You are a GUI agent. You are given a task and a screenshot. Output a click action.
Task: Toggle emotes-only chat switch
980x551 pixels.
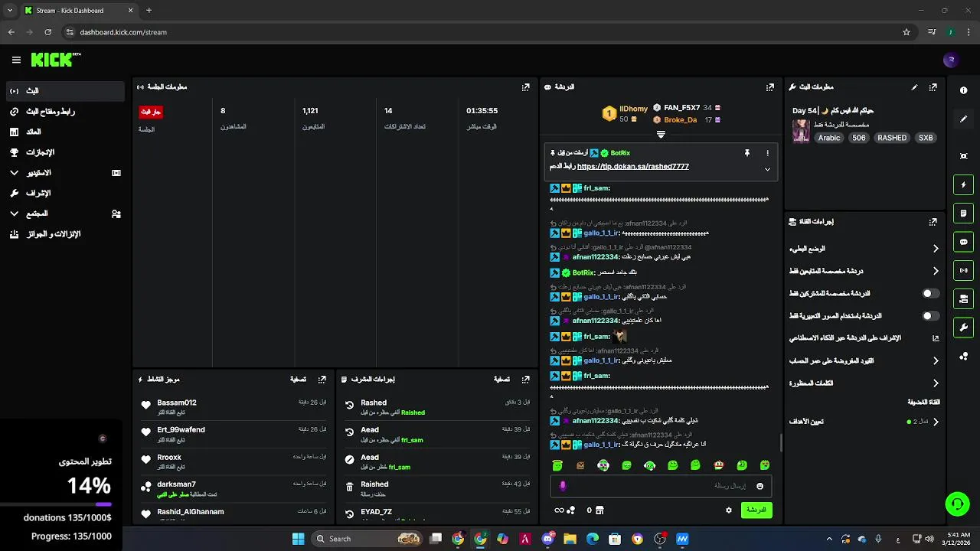(x=929, y=316)
